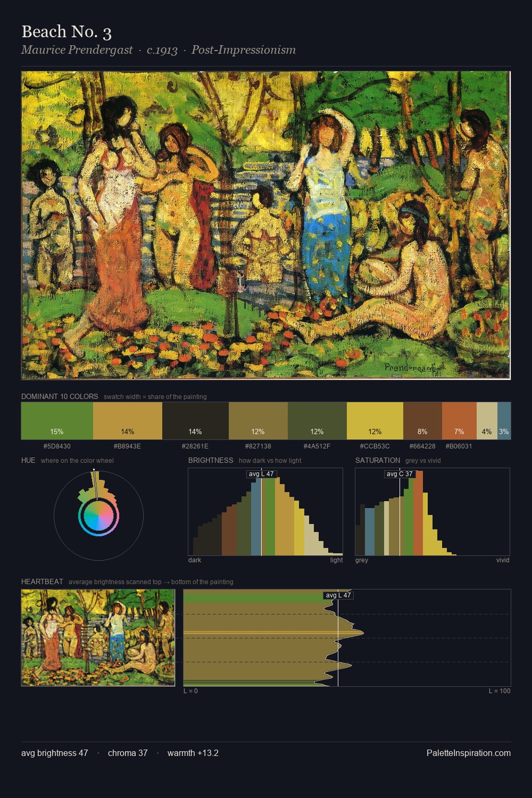Click the footer text "avg brightness 47"
This screenshot has height=798, width=532.
(x=54, y=753)
